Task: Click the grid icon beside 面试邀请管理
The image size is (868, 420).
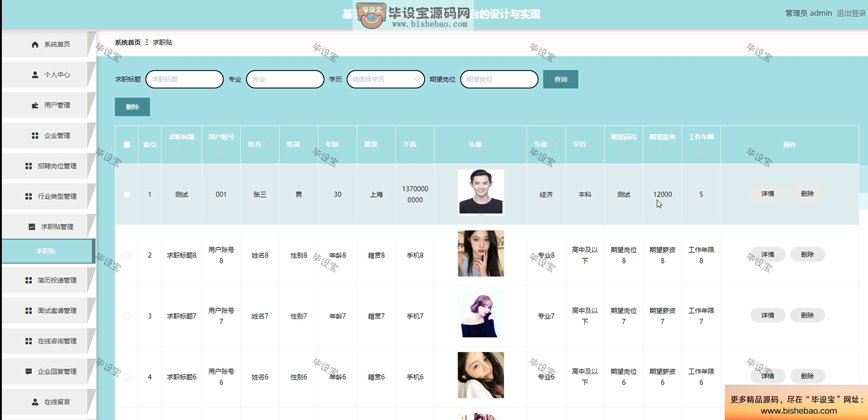Action: pos(29,311)
